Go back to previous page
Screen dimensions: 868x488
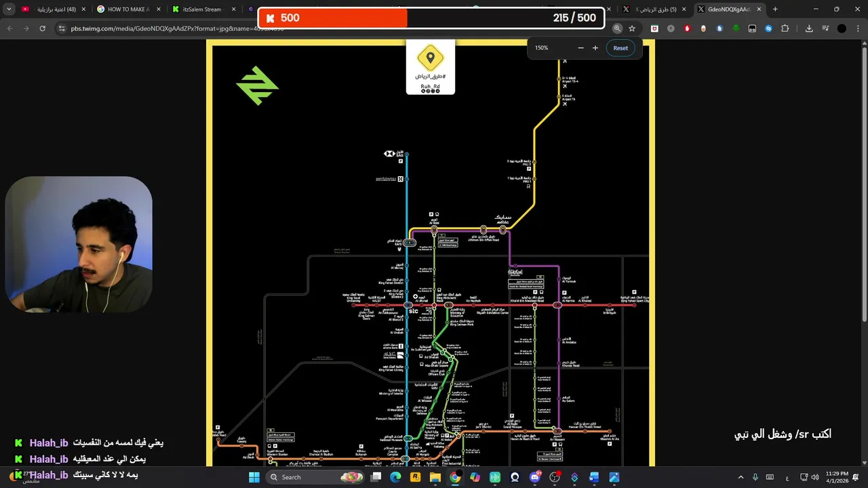pos(9,28)
